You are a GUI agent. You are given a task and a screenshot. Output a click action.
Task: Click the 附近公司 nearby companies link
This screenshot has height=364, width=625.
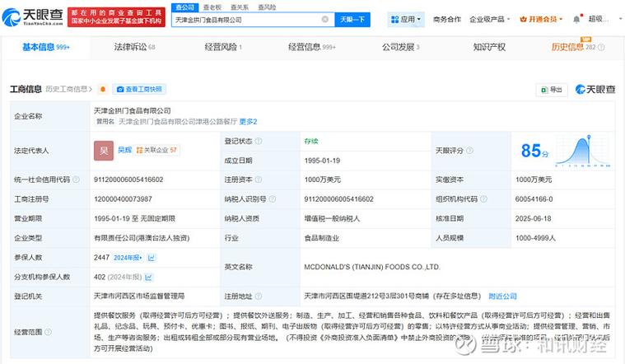click(x=502, y=296)
